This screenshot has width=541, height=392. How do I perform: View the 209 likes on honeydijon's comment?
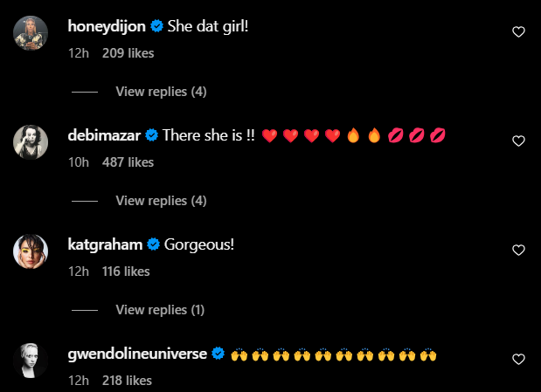click(128, 53)
